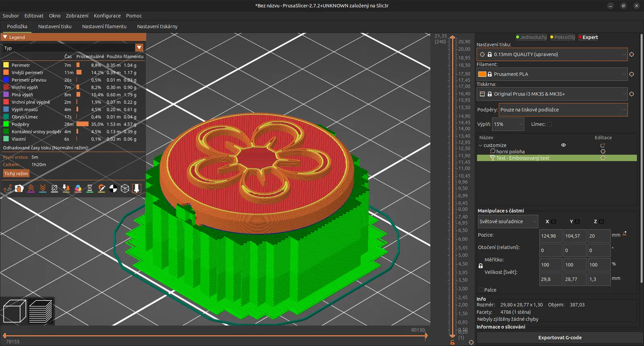Select Expert mode

588,37
